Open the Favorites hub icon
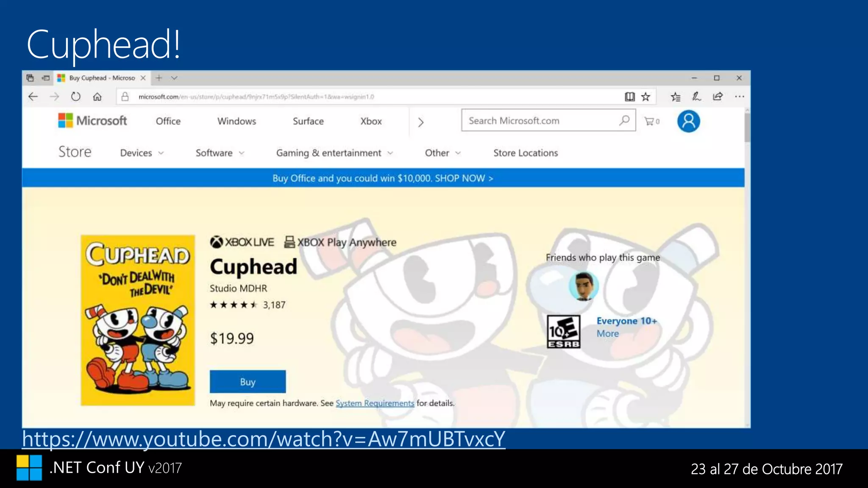The width and height of the screenshot is (868, 488). click(x=676, y=97)
